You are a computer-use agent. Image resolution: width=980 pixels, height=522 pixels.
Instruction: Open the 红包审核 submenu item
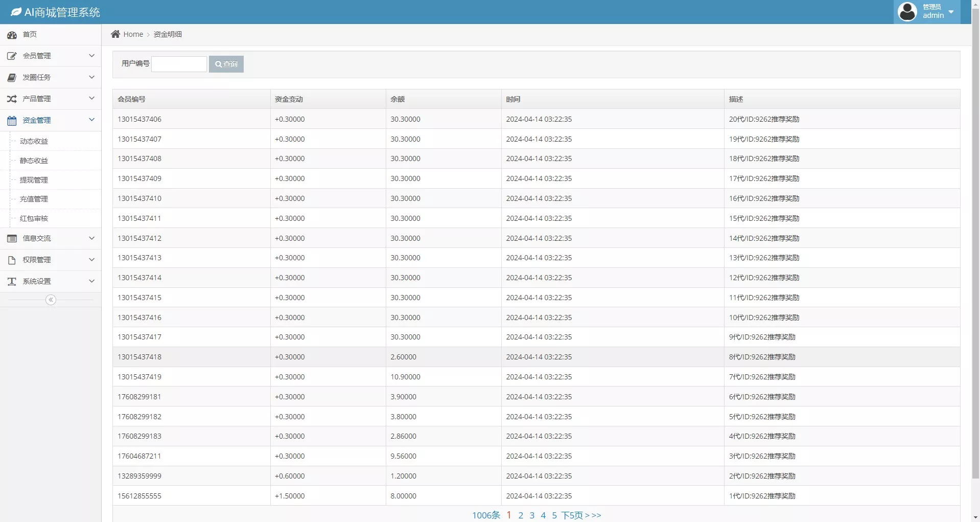[34, 219]
